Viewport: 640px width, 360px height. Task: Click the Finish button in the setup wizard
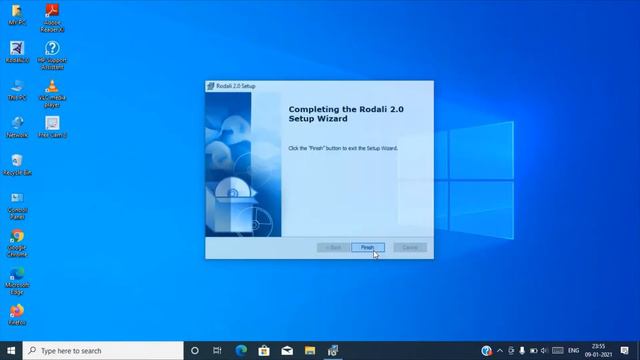[x=368, y=247]
